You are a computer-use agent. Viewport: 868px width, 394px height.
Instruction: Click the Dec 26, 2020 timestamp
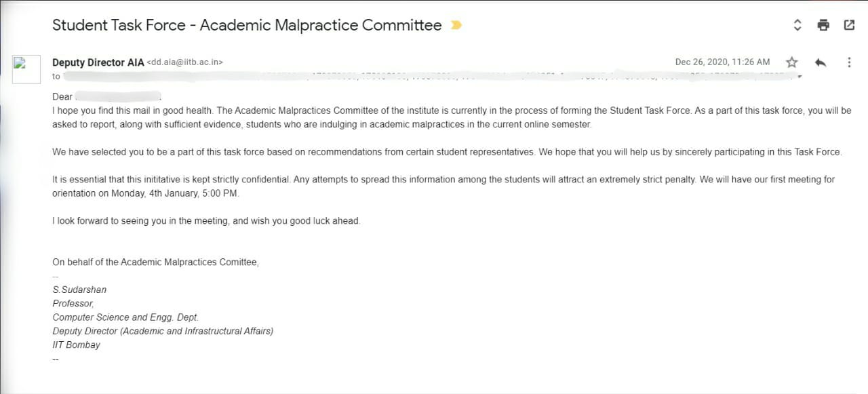(722, 62)
